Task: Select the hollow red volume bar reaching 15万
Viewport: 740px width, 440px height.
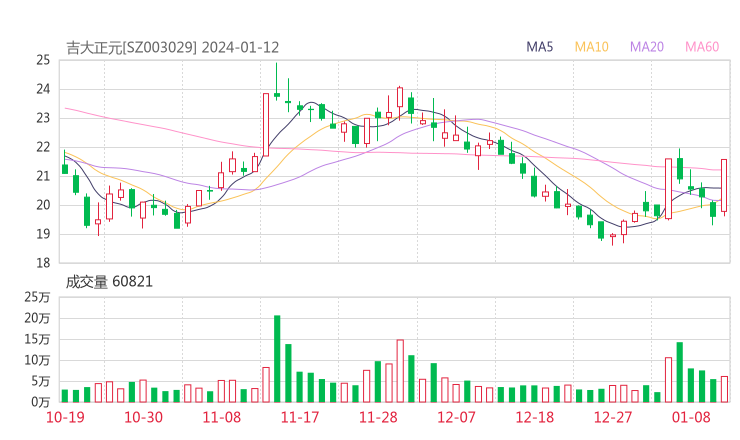Action: click(x=400, y=371)
